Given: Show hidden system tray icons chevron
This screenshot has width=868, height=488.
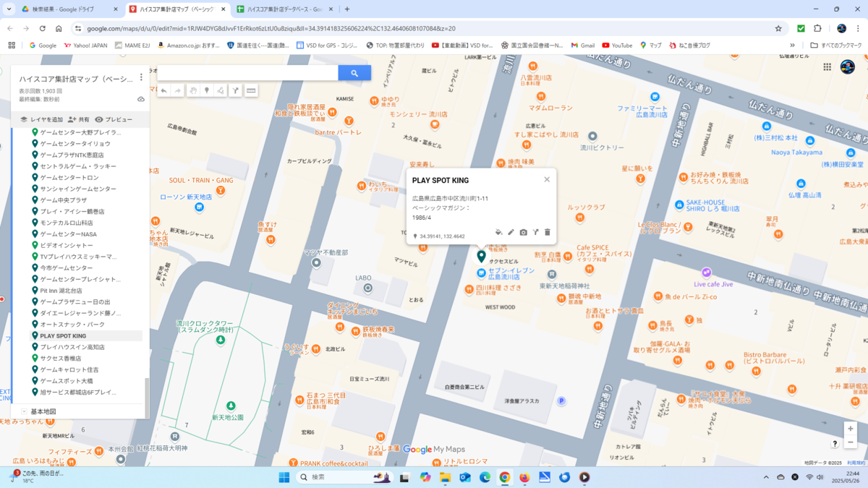Looking at the screenshot, I should tap(766, 477).
